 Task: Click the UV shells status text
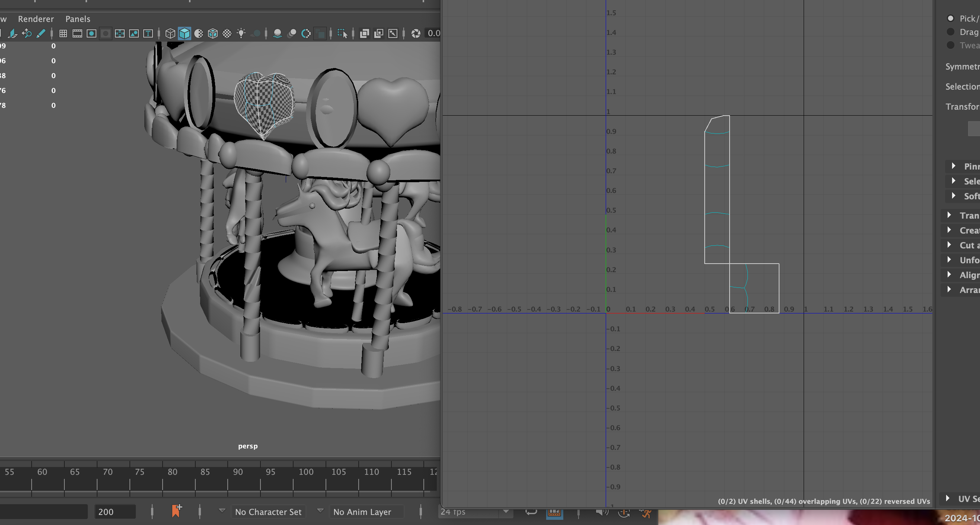(824, 501)
